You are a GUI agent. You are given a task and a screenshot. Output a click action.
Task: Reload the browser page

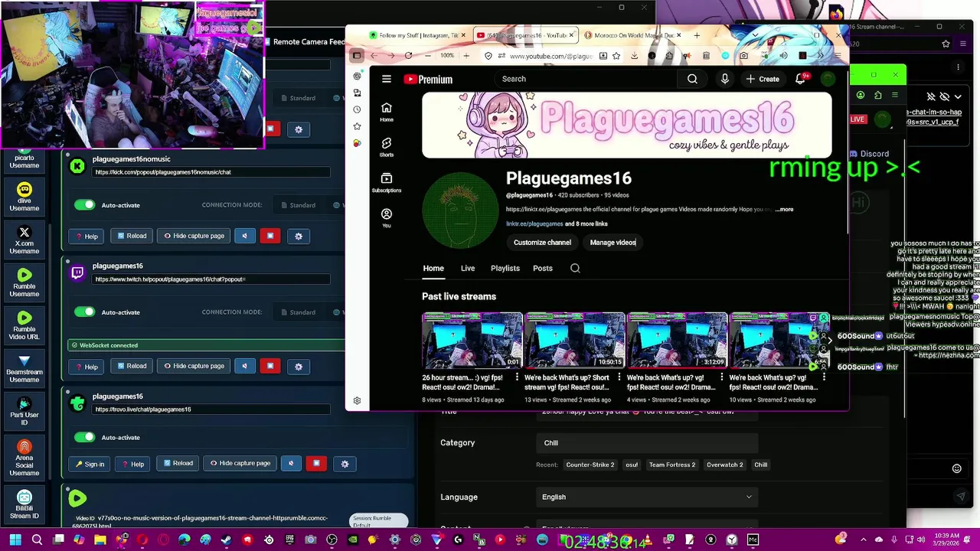tap(408, 56)
